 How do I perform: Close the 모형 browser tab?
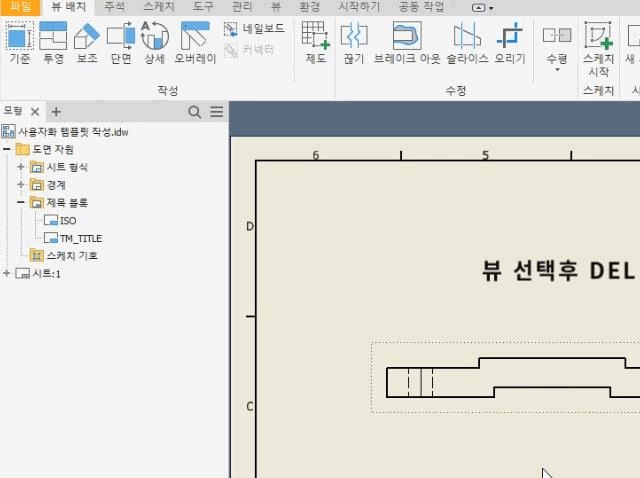35,112
